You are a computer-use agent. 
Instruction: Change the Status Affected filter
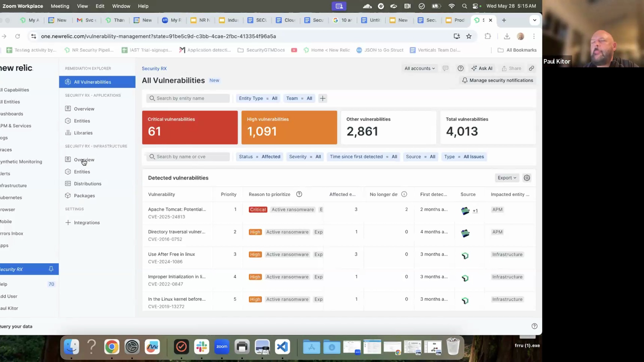tap(259, 157)
